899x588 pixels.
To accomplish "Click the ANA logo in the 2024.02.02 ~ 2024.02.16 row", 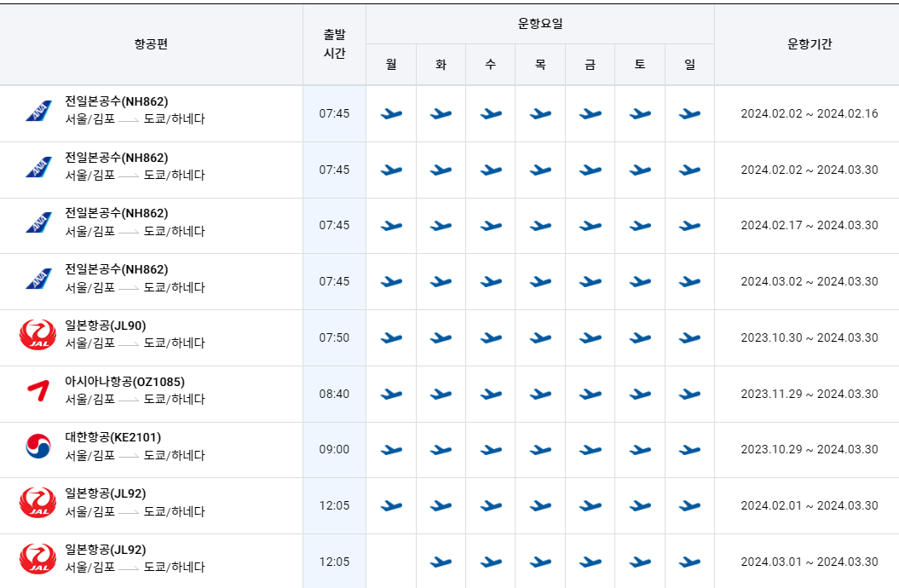I will tap(38, 111).
